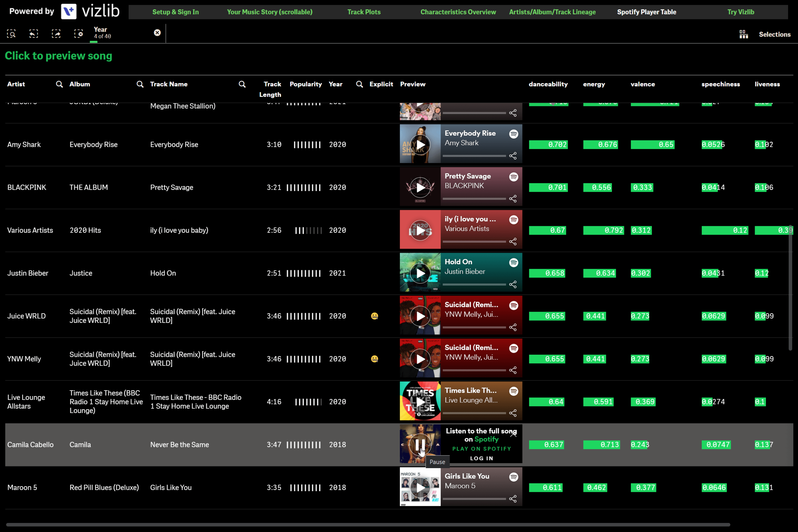
Task: Click the Hold On progress bar
Action: [x=474, y=285]
